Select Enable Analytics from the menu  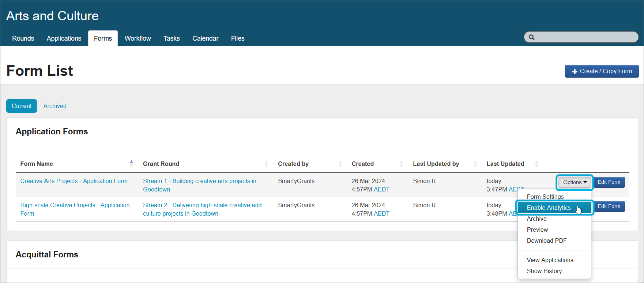coord(549,208)
